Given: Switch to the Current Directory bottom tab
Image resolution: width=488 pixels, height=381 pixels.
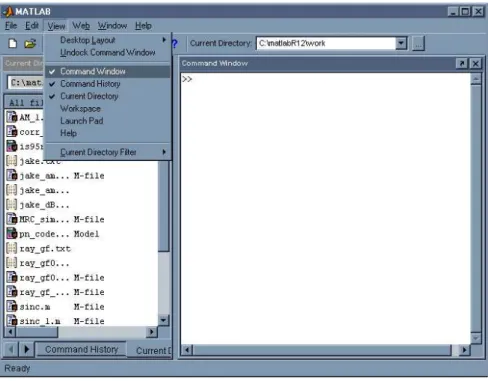Looking at the screenshot, I should point(150,350).
